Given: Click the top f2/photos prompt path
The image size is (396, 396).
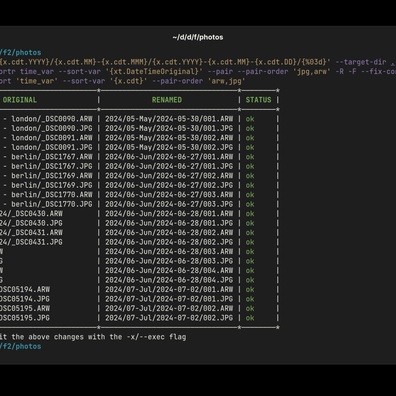Looking at the screenshot, I should [21, 53].
